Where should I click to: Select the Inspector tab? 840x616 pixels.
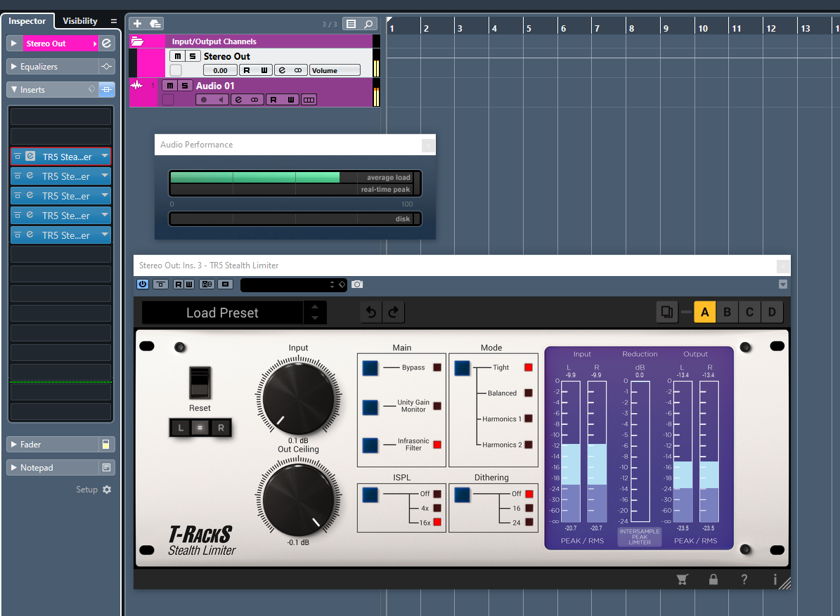tap(27, 21)
